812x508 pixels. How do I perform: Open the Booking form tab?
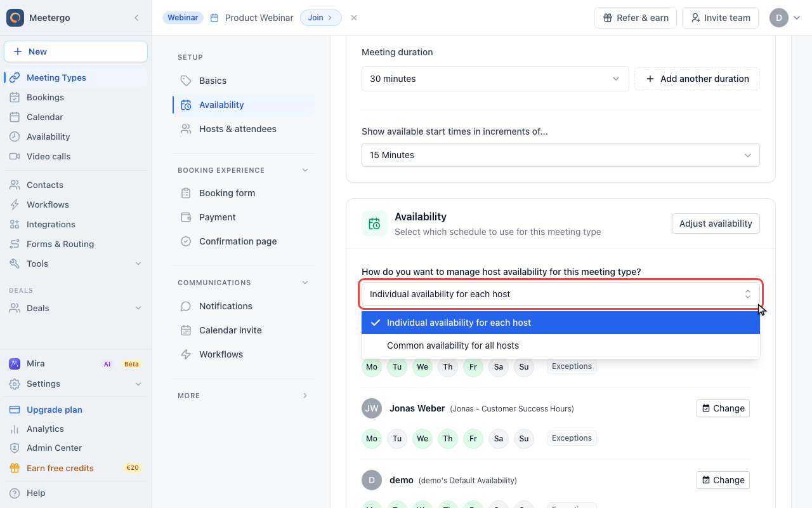pyautogui.click(x=244, y=193)
